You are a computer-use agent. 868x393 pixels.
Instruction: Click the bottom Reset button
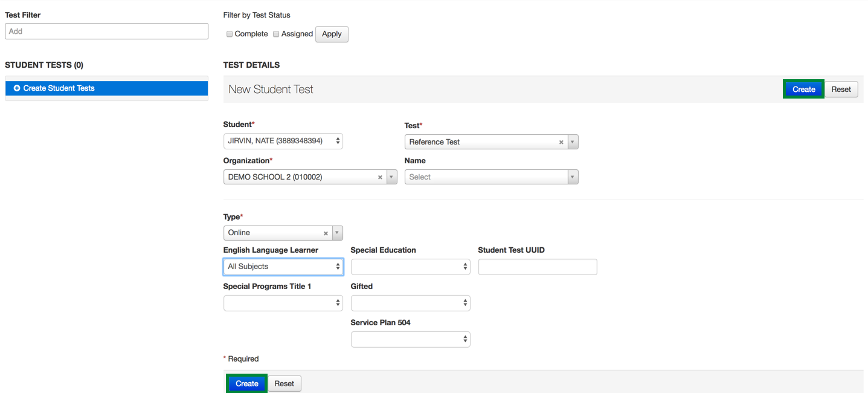[x=284, y=383]
